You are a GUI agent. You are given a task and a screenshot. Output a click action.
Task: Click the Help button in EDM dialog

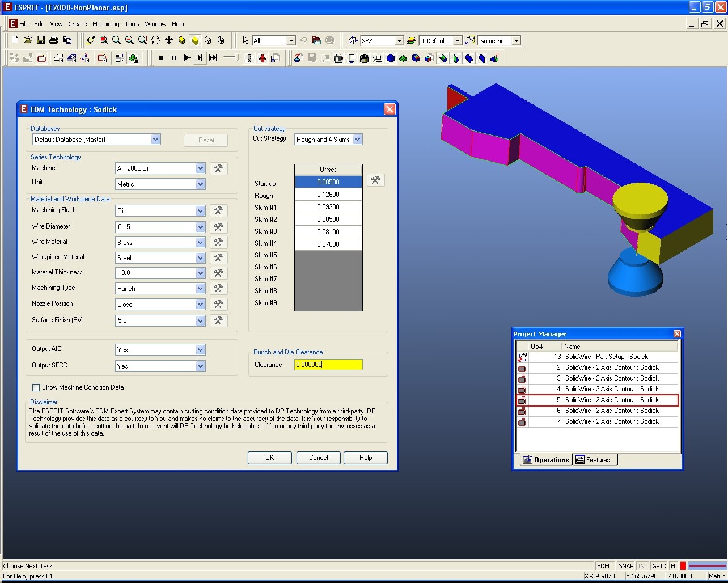point(366,458)
